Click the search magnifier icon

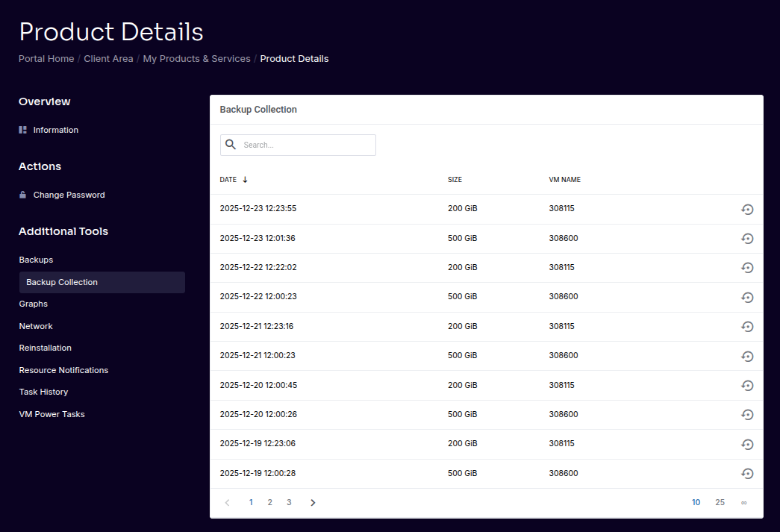click(x=231, y=144)
